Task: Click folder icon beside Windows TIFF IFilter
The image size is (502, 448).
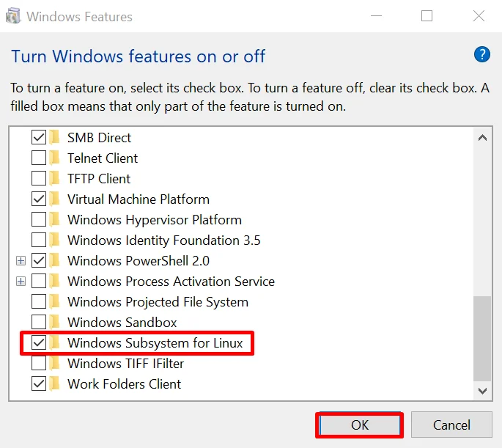Action: pos(55,363)
